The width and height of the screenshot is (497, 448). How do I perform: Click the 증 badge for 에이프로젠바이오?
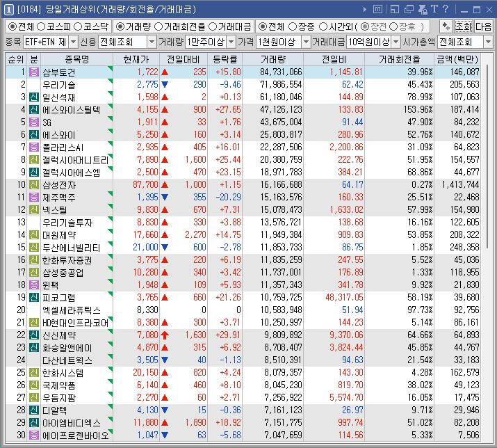[x=34, y=435]
